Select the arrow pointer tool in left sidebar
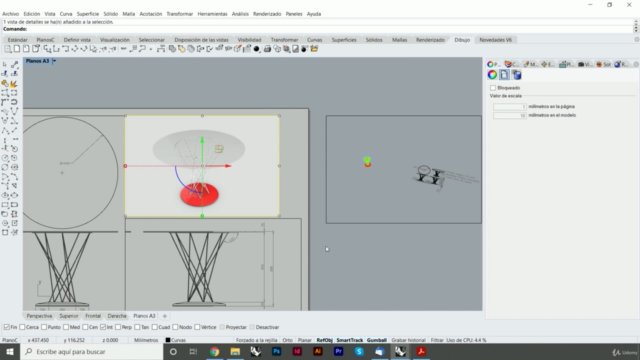 point(4,64)
